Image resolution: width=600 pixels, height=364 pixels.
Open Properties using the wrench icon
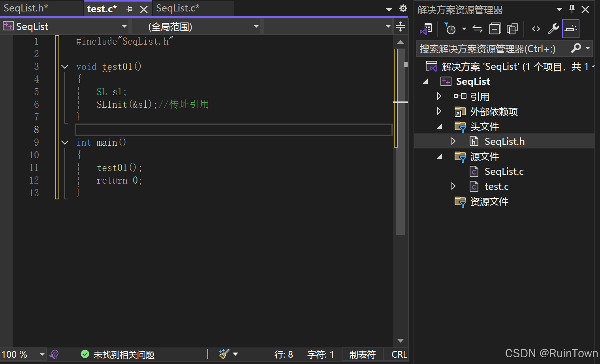[x=553, y=28]
